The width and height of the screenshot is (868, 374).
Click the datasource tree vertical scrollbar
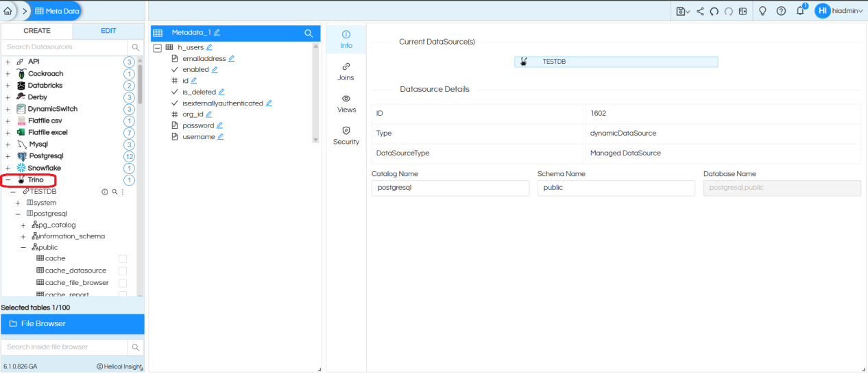(140, 83)
